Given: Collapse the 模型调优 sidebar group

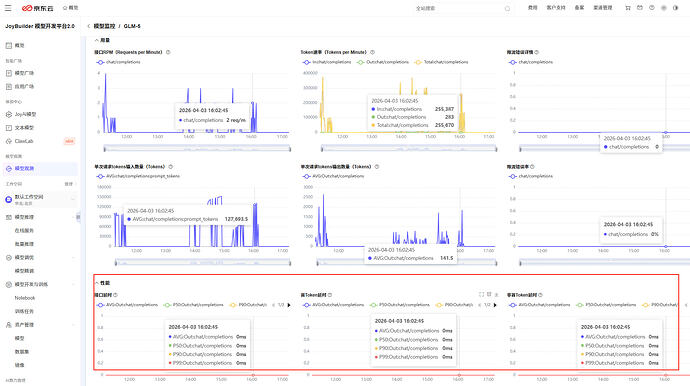Looking at the screenshot, I should point(73,257).
